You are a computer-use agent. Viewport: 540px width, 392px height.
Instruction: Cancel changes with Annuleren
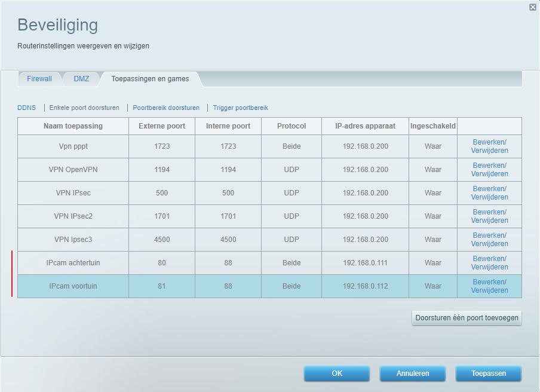coord(413,373)
